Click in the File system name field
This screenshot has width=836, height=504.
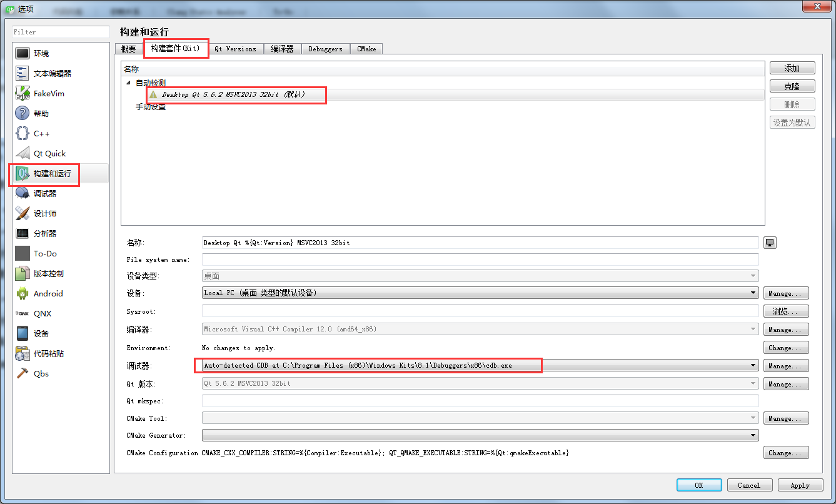click(438, 259)
